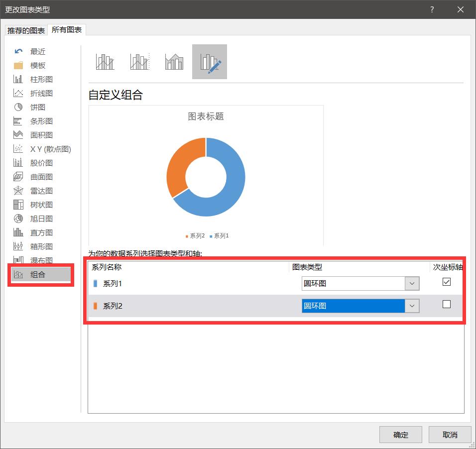Uncheck the 次坐标轴 checkbox for 系列1

tap(446, 282)
